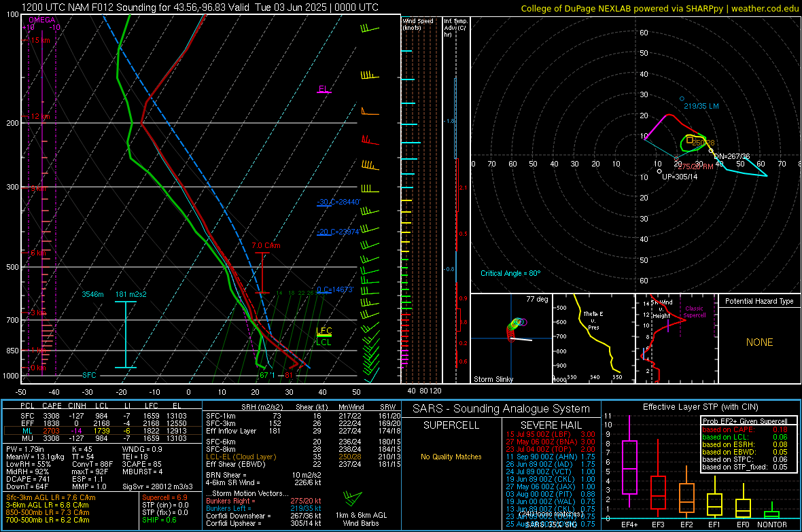802x532 pixels.
Task: Click the red 7.0 C/km lapse rate label
Action: (x=266, y=245)
